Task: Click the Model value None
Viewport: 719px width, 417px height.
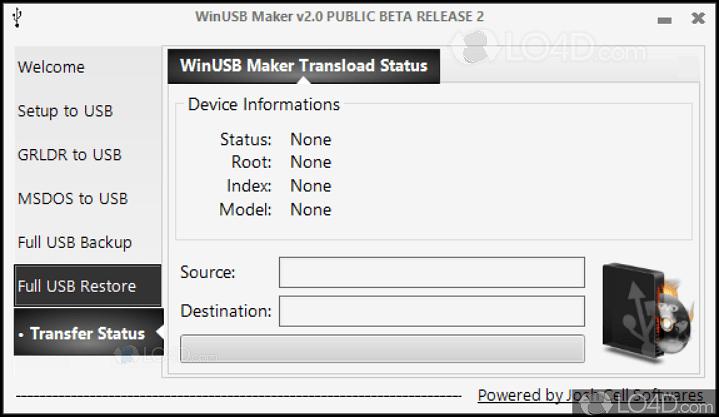Action: [x=311, y=210]
